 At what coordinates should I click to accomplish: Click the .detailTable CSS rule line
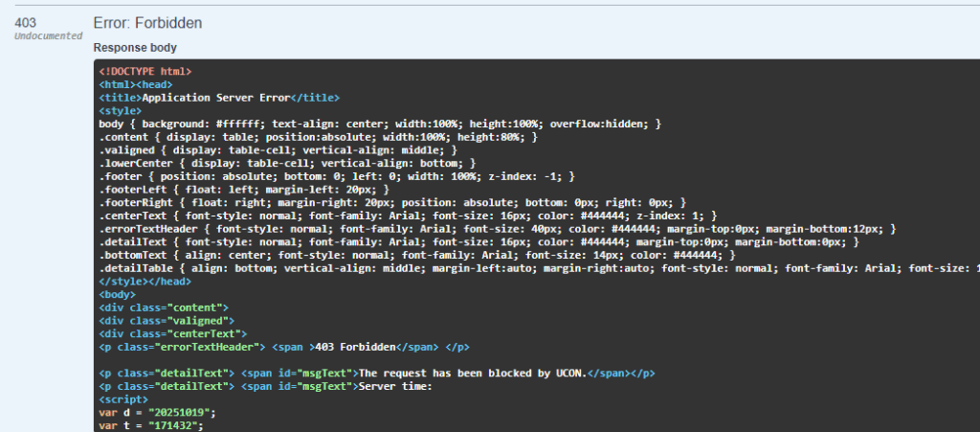click(536, 268)
